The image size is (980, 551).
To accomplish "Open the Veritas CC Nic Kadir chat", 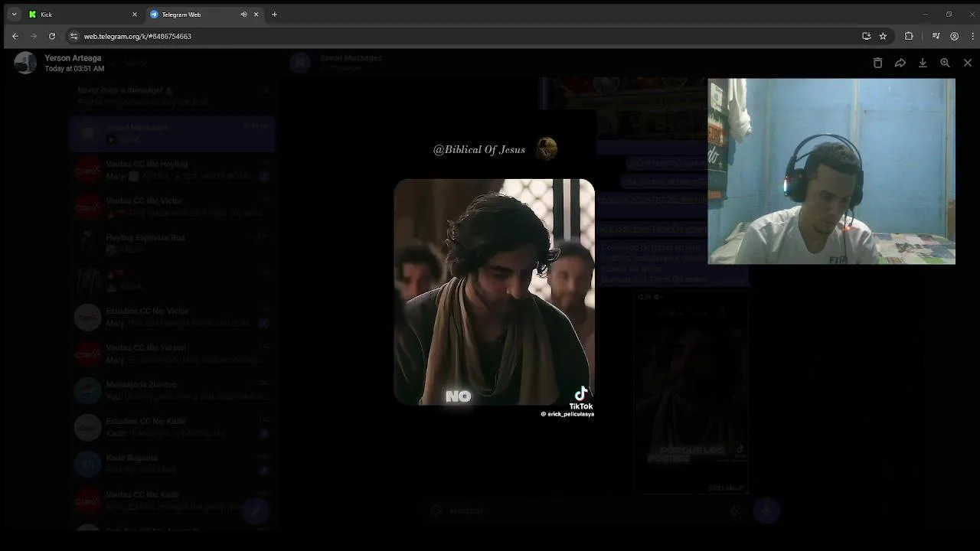I will (x=172, y=500).
